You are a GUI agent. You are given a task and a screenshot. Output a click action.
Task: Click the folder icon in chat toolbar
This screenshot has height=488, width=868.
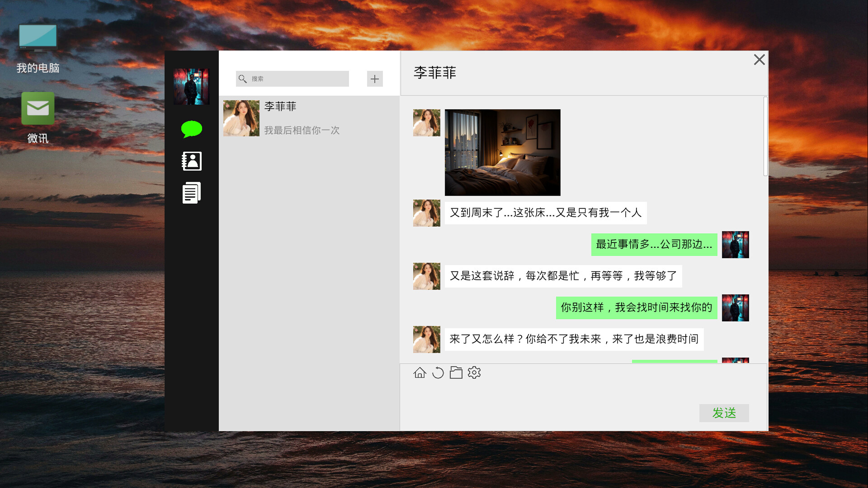(x=456, y=373)
